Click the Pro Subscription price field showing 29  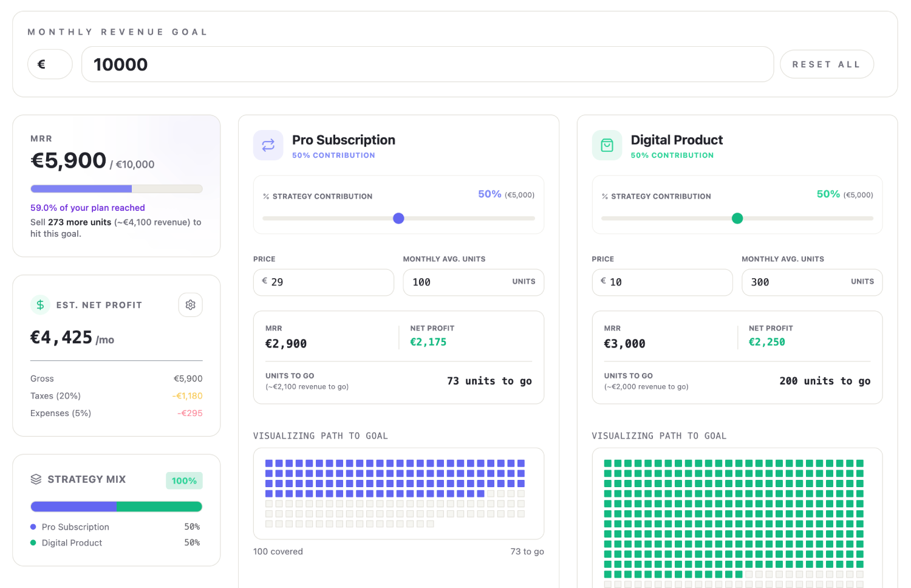324,282
